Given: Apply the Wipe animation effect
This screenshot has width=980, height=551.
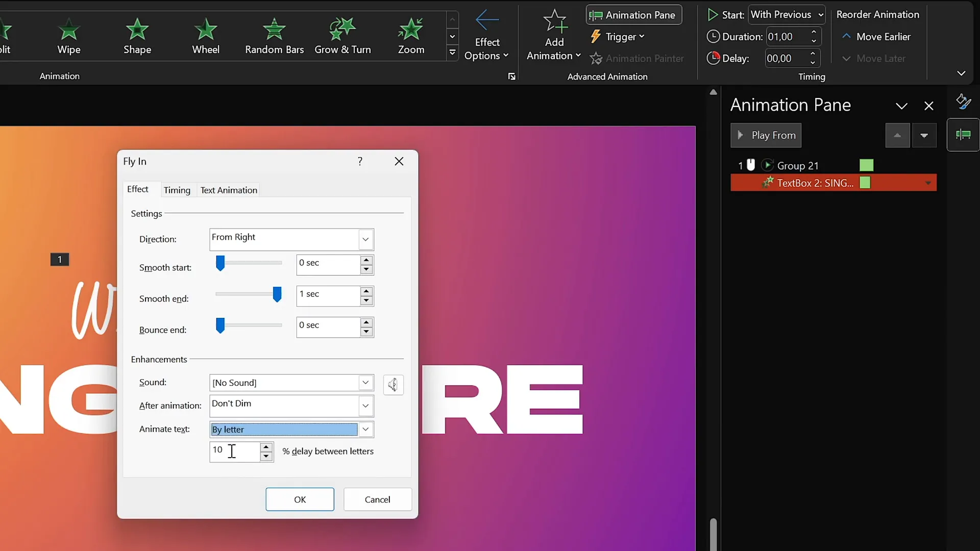Looking at the screenshot, I should tap(68, 36).
